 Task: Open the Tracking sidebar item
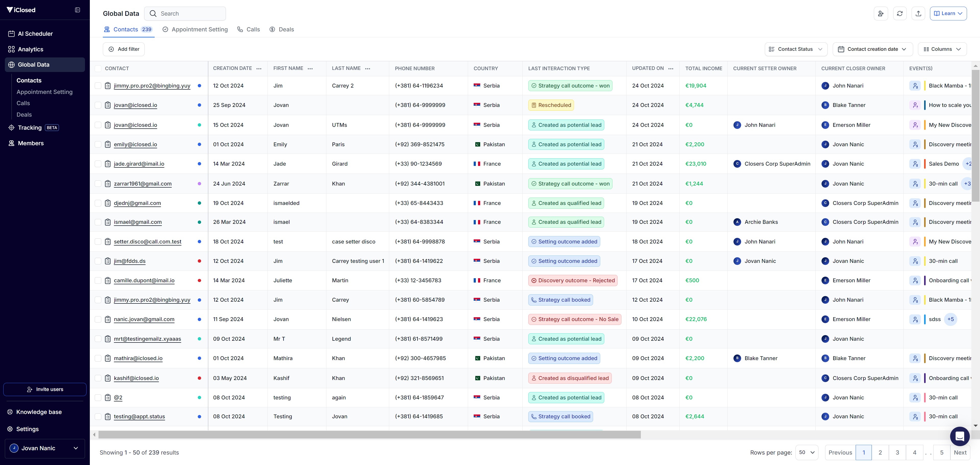tap(30, 127)
